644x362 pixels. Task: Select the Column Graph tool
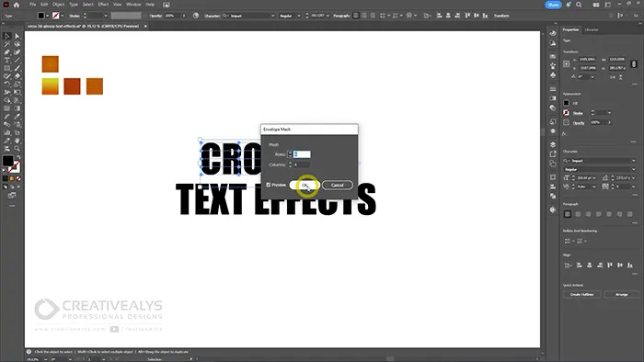pos(7,132)
